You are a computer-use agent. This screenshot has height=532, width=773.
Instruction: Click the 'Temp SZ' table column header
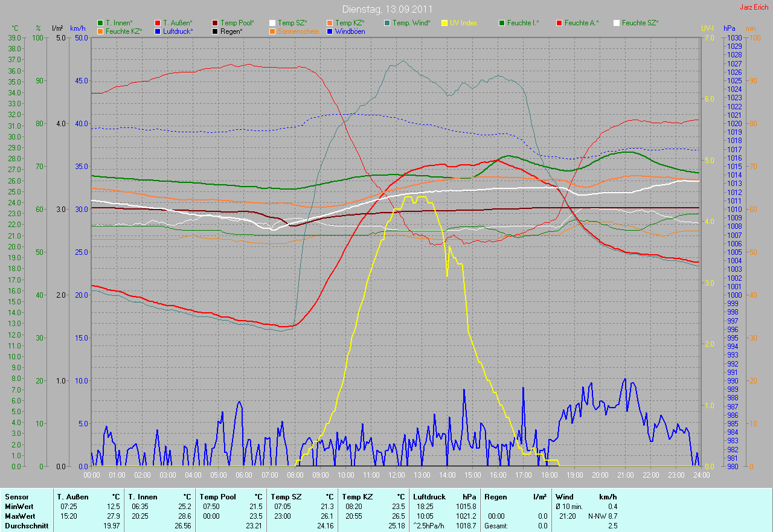(x=286, y=496)
